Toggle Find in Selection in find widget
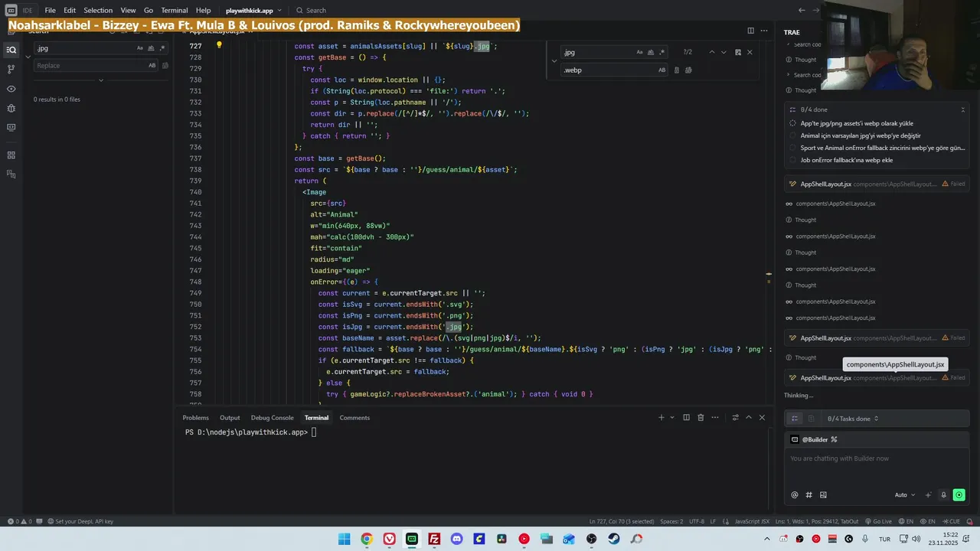The height and width of the screenshot is (551, 980). [x=737, y=52]
